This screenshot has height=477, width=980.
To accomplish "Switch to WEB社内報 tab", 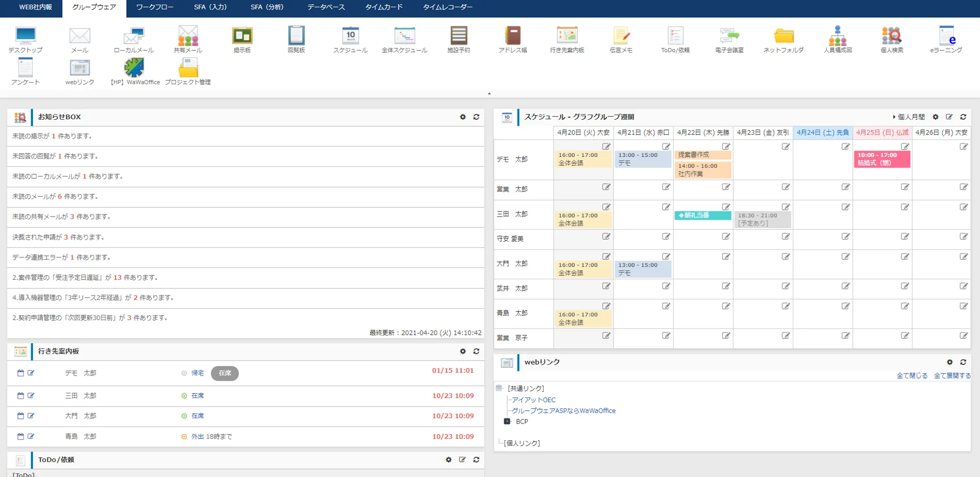I will coord(36,7).
